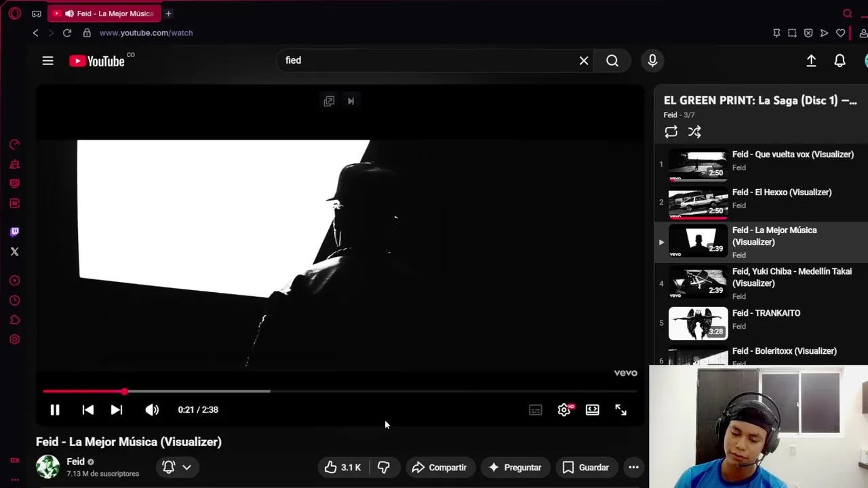Click the Preguntar button

click(515, 468)
